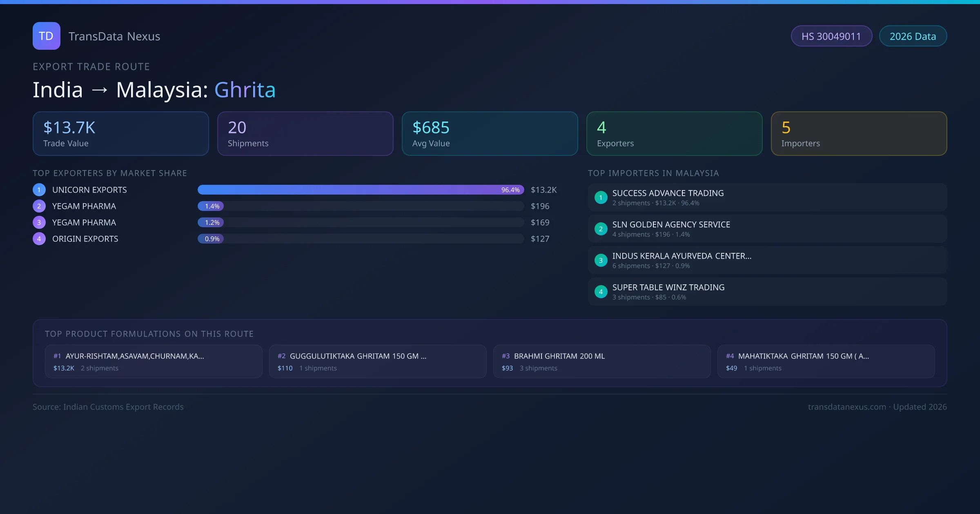
Task: Click the green rank 2 badge for SLN GOLDEN AGENCY
Action: [601, 229]
